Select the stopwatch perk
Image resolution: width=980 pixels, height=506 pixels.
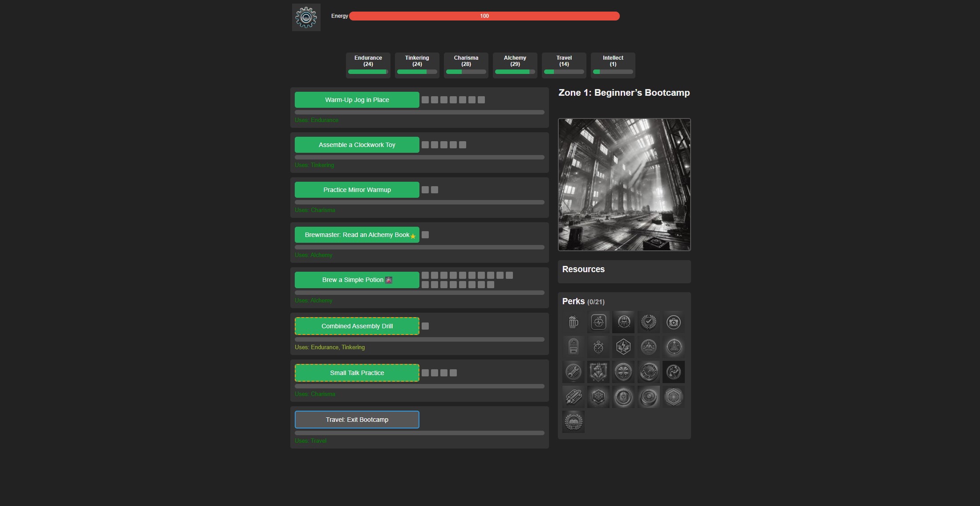pos(598,347)
